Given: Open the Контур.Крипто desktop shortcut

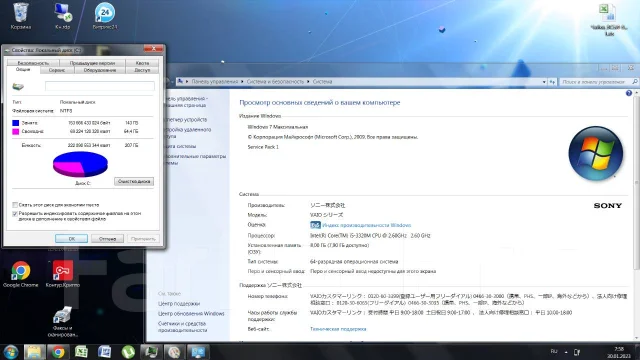Looking at the screenshot, I should pyautogui.click(x=62, y=273).
